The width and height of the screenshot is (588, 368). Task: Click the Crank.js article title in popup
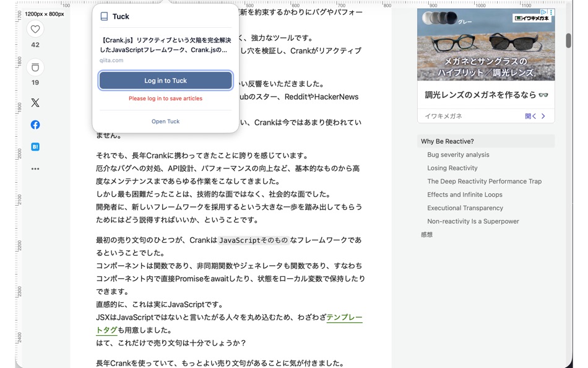point(165,45)
